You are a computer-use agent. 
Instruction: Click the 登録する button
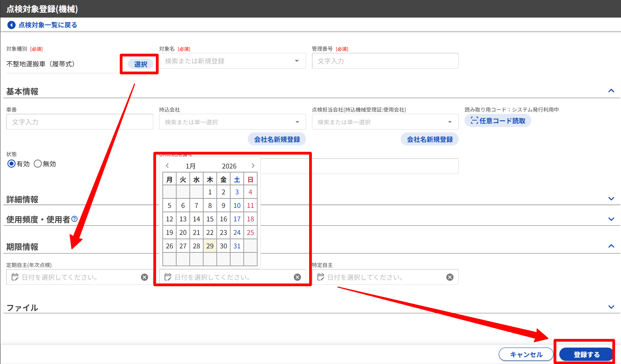tap(586, 355)
